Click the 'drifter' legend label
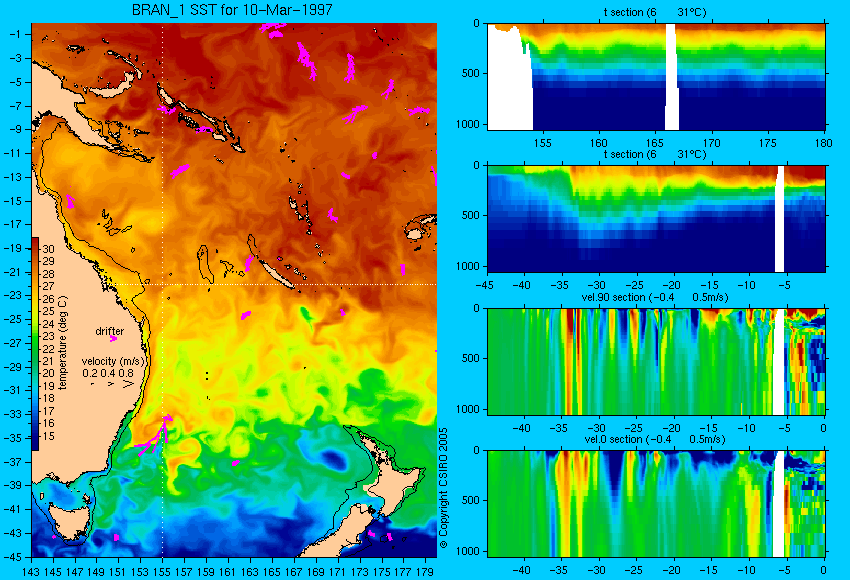The image size is (850, 580). (110, 331)
